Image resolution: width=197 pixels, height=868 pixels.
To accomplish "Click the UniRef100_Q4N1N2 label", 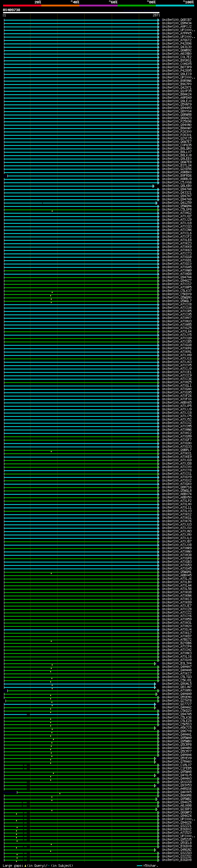I will 177,850.
